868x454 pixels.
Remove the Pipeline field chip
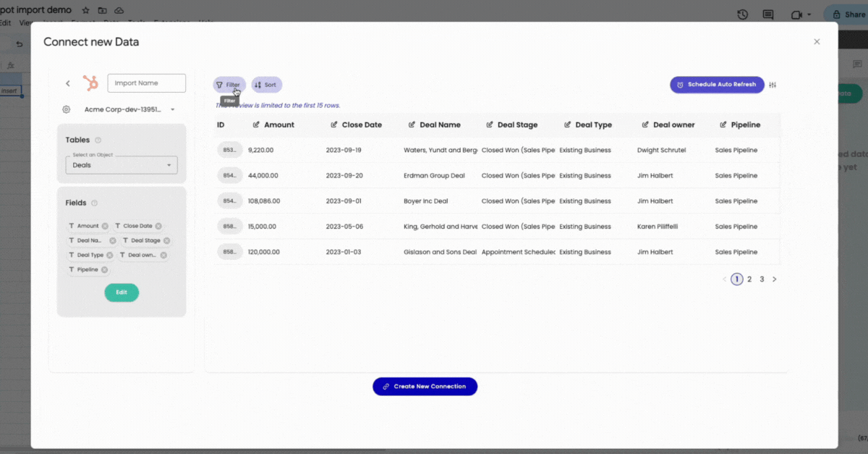pyautogui.click(x=104, y=269)
